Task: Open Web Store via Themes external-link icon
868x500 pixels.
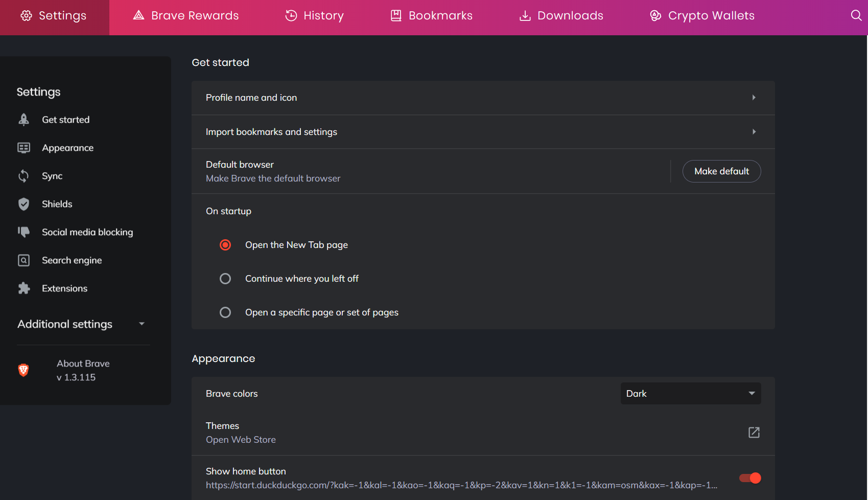Action: [754, 433]
